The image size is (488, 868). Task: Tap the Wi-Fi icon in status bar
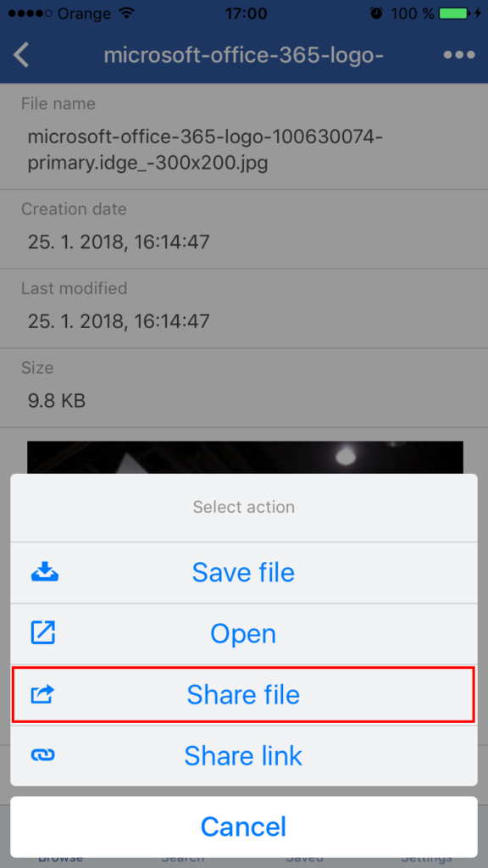pyautogui.click(x=127, y=14)
